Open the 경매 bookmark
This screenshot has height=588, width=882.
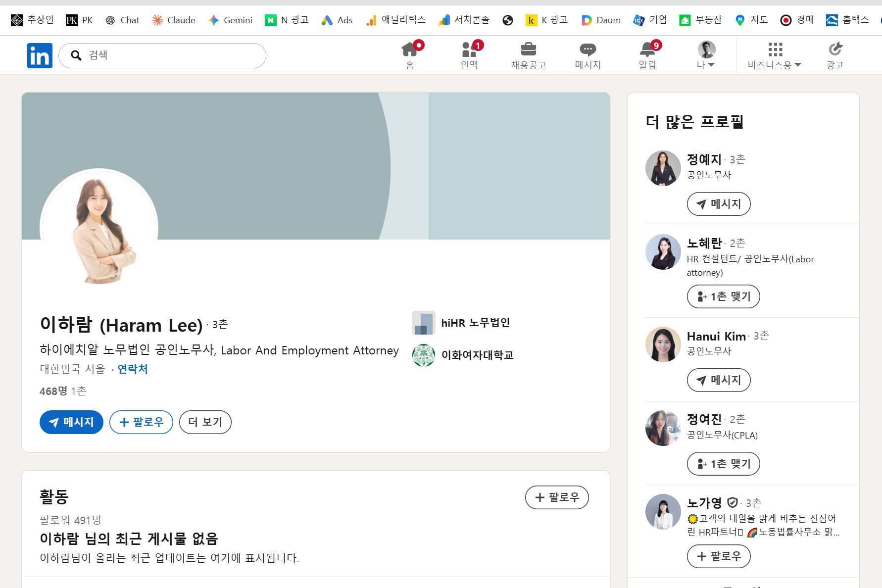(x=797, y=20)
